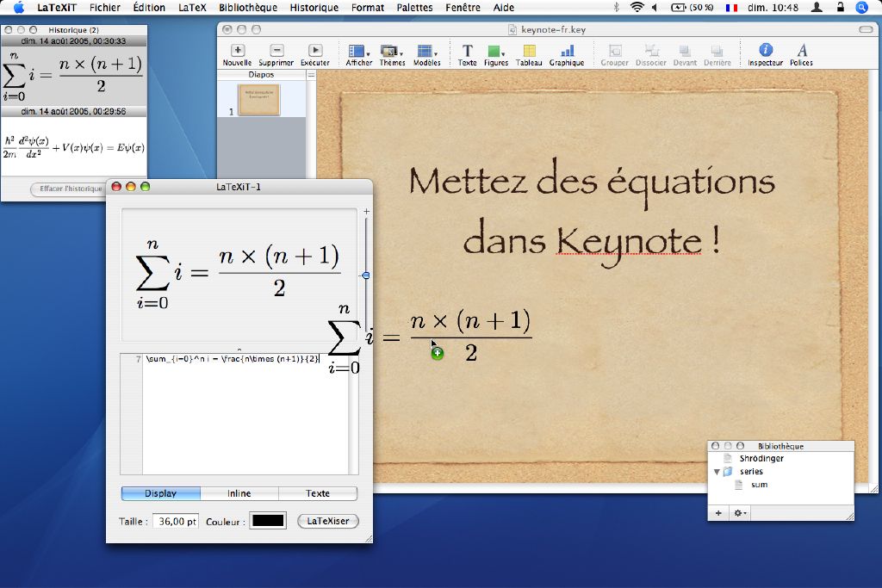Click the LaTeXiser button
Image resolution: width=882 pixels, height=588 pixels.
point(328,521)
